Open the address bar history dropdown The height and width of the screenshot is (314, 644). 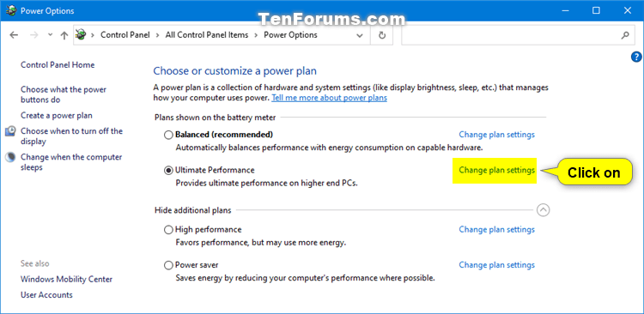point(360,35)
